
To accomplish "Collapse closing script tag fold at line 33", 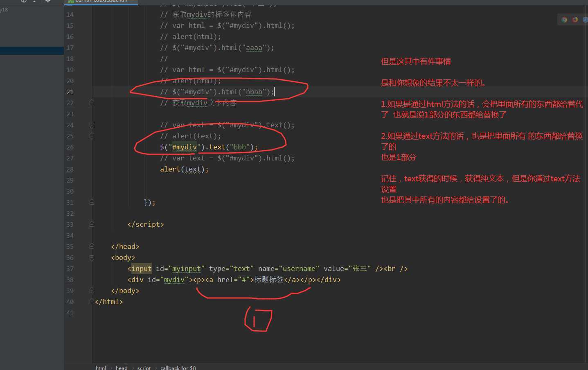I will pyautogui.click(x=92, y=224).
